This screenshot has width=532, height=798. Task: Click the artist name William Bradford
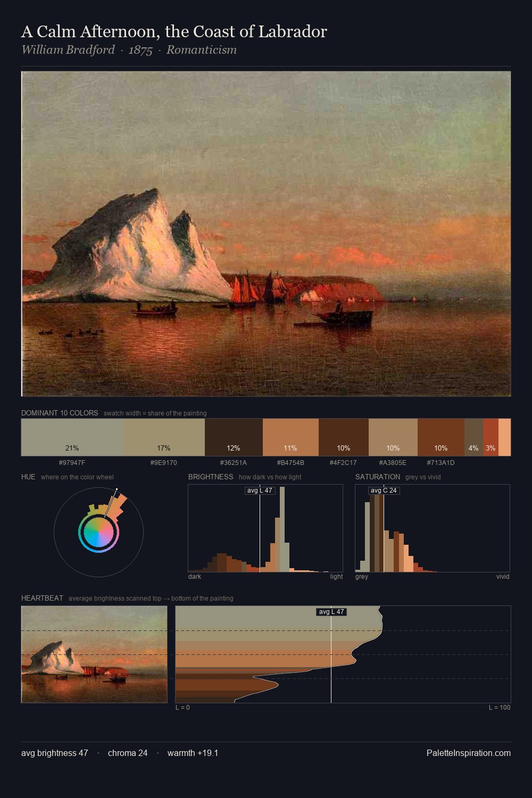[68, 50]
